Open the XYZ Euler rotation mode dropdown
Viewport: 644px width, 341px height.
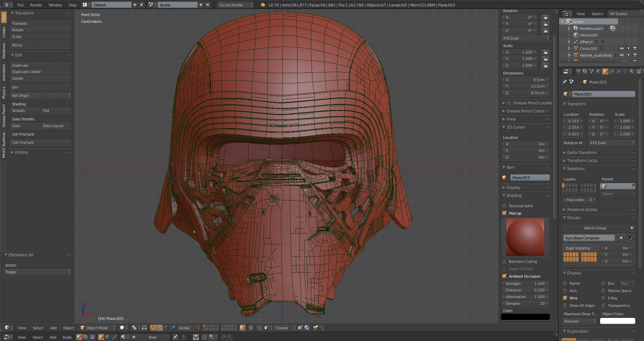526,38
